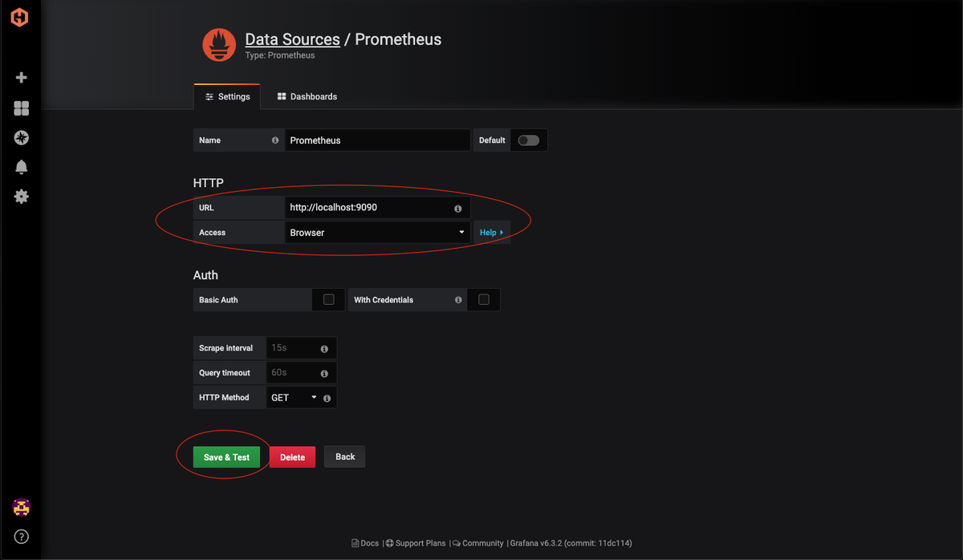
Task: Click the Back button
Action: (x=345, y=457)
